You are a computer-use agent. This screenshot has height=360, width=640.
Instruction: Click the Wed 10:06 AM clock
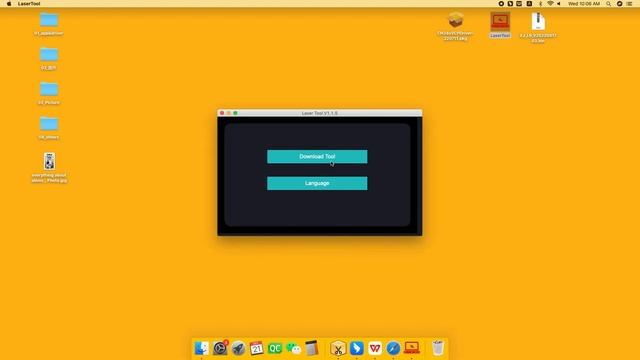(x=584, y=4)
